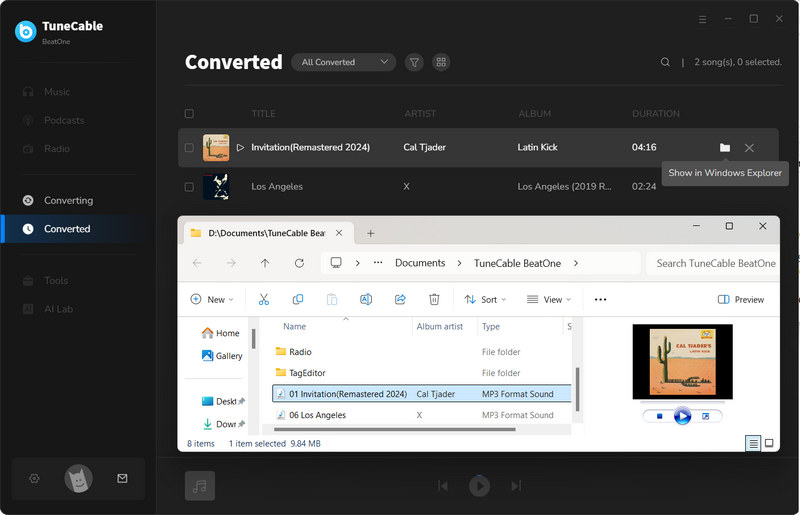800x515 pixels.
Task: Click the Latin Kick album cover thumbnail
Action: point(216,148)
